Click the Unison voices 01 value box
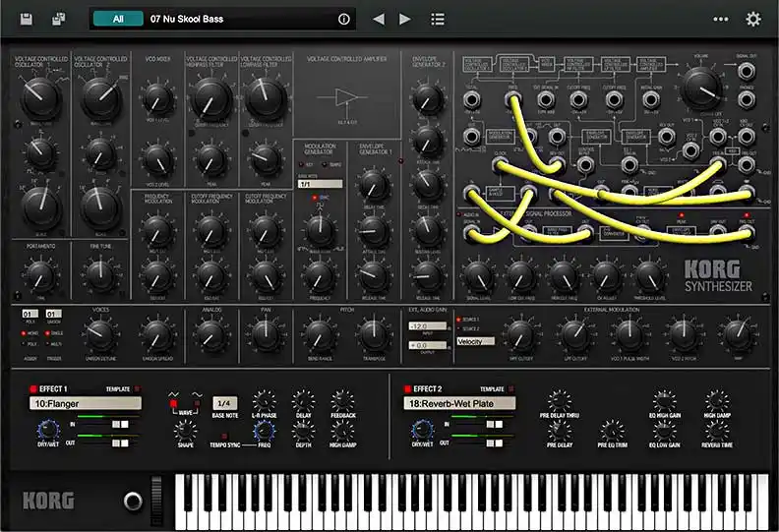The image size is (779, 532). [x=54, y=314]
